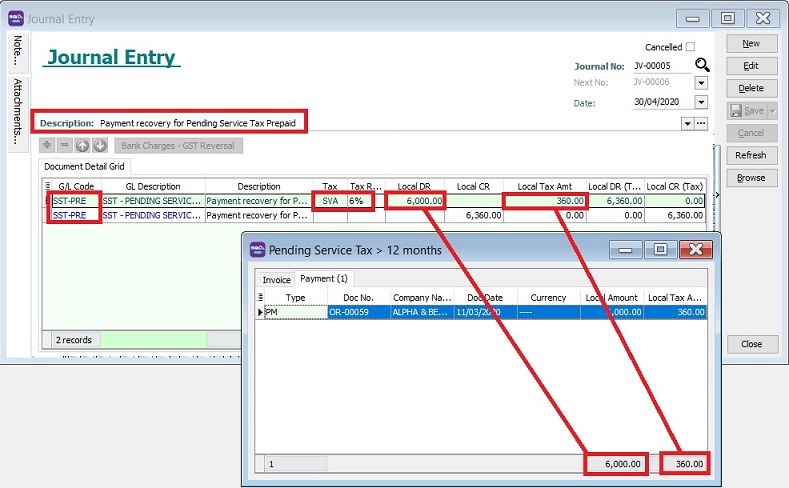Viewport: 789px width, 488px height.
Task: Open the Next No dropdown arrow
Action: [x=701, y=83]
